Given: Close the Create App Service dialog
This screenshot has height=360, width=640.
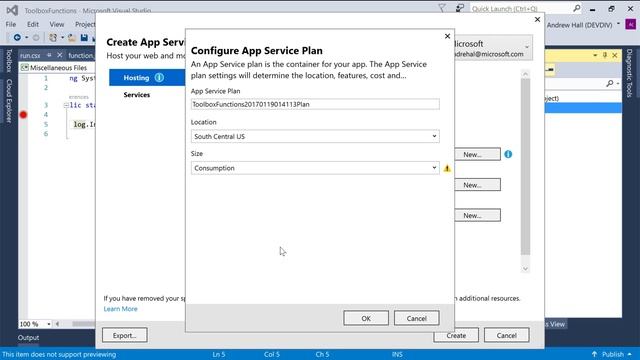Looking at the screenshot, I should 538,20.
